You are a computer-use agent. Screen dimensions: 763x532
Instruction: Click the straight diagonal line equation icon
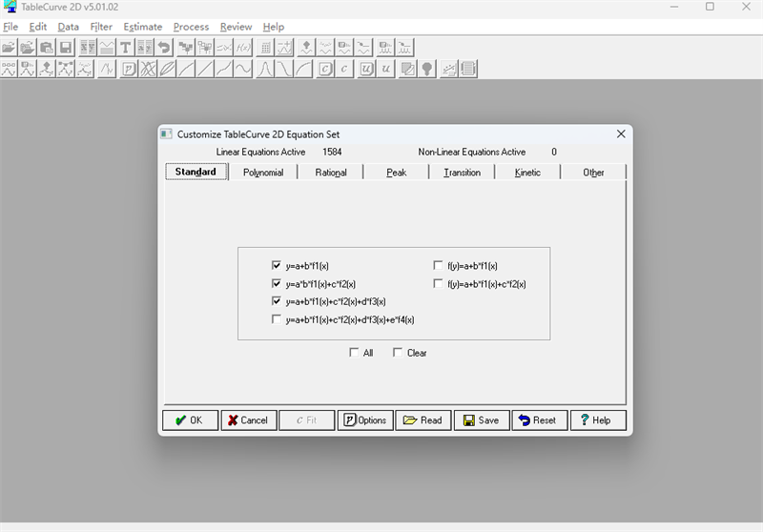point(205,69)
